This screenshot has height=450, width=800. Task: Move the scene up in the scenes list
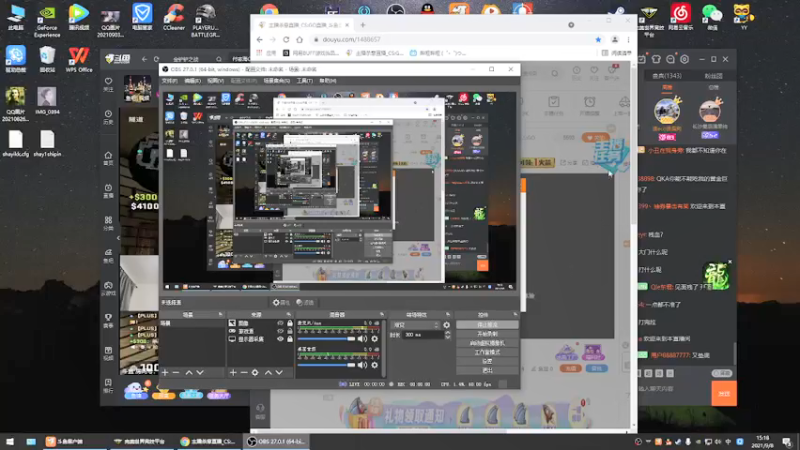click(x=189, y=373)
